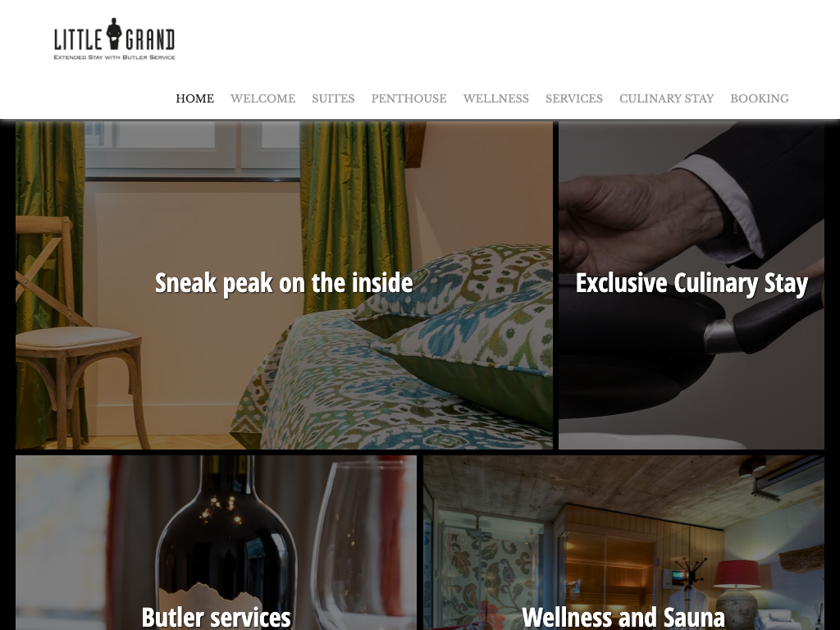Screen dimensions: 840x630
Task: Open the "Wellness and Sauna" heading link
Action: (x=623, y=617)
